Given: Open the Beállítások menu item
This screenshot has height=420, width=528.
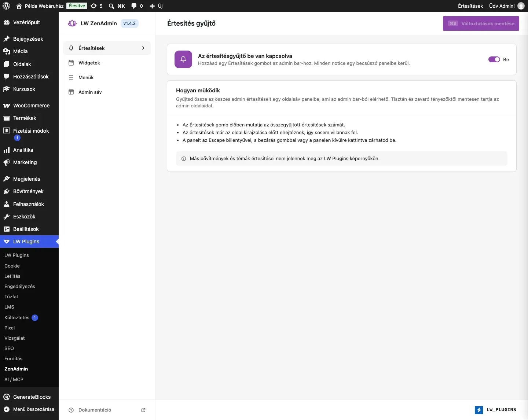Looking at the screenshot, I should coord(29,229).
